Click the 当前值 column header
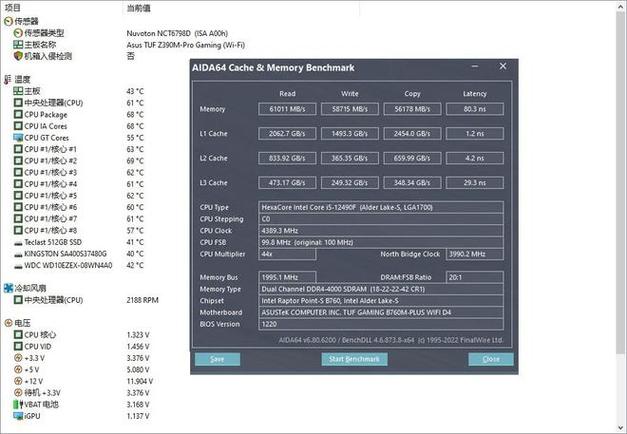Image resolution: width=627 pixels, height=434 pixels. pyautogui.click(x=138, y=8)
